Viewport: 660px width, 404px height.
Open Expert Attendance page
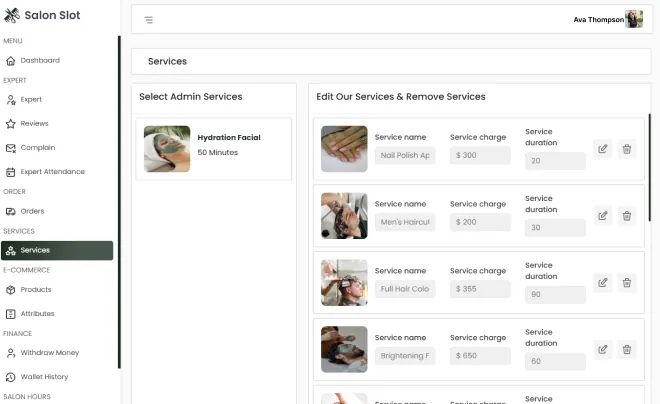57,172
